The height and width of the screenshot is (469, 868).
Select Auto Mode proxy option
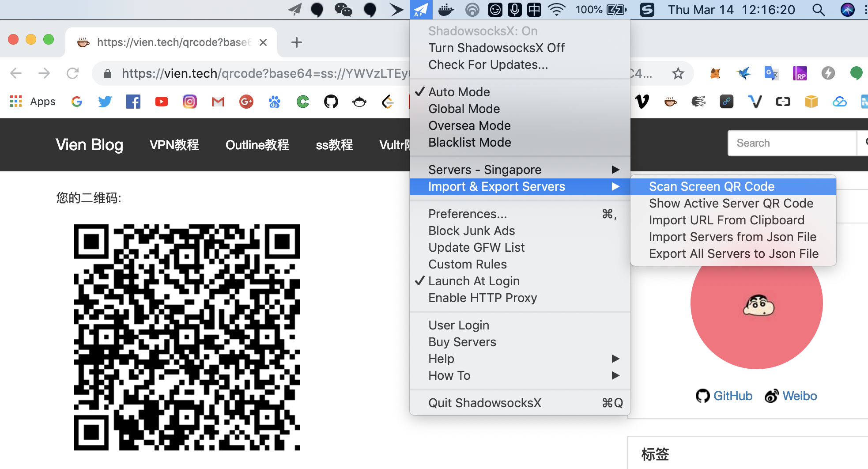click(520, 92)
